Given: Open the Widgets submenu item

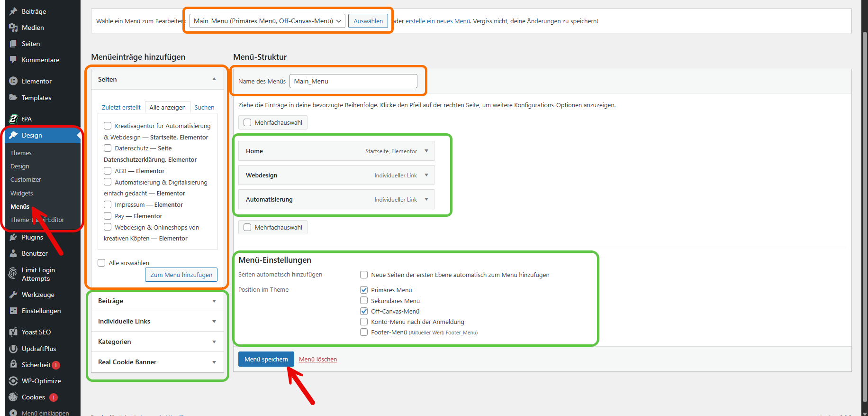Looking at the screenshot, I should tap(22, 193).
